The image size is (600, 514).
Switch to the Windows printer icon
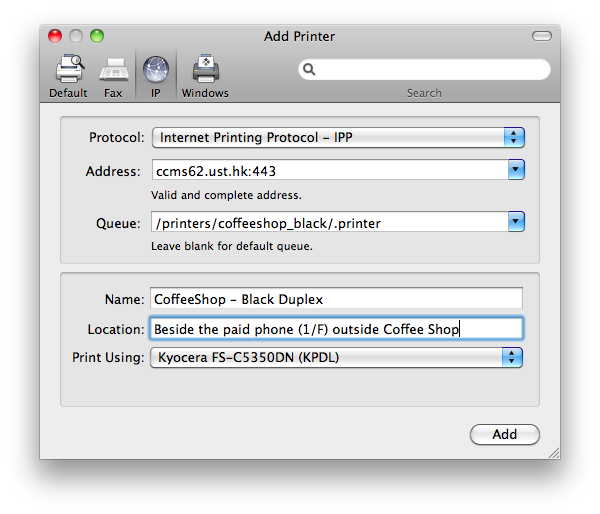pyautogui.click(x=205, y=71)
